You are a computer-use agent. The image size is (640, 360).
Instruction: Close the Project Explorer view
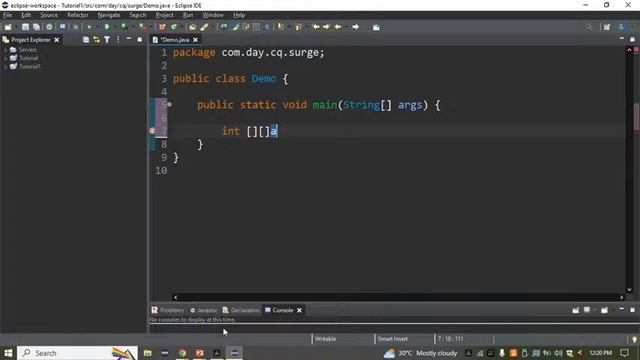point(57,40)
